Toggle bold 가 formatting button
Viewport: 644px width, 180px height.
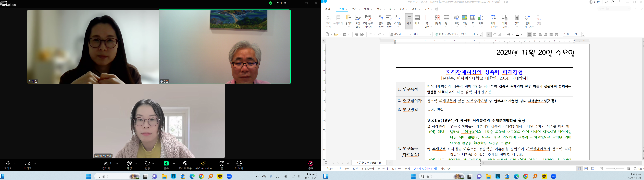(489, 34)
